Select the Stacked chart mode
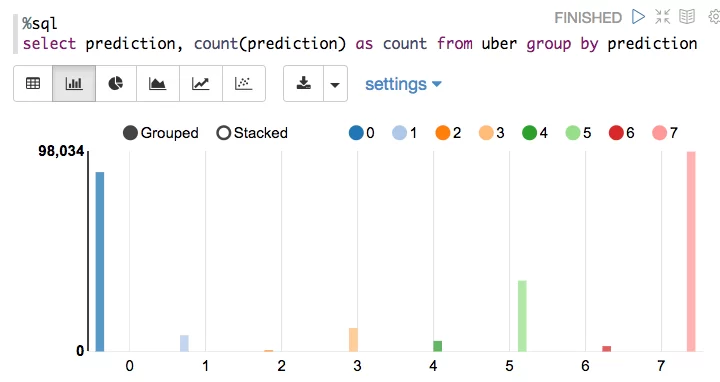This screenshot has width=720, height=382. coord(252,133)
